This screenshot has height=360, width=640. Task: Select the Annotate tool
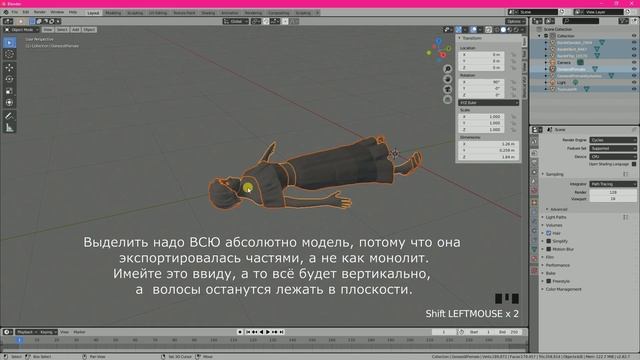[9, 116]
